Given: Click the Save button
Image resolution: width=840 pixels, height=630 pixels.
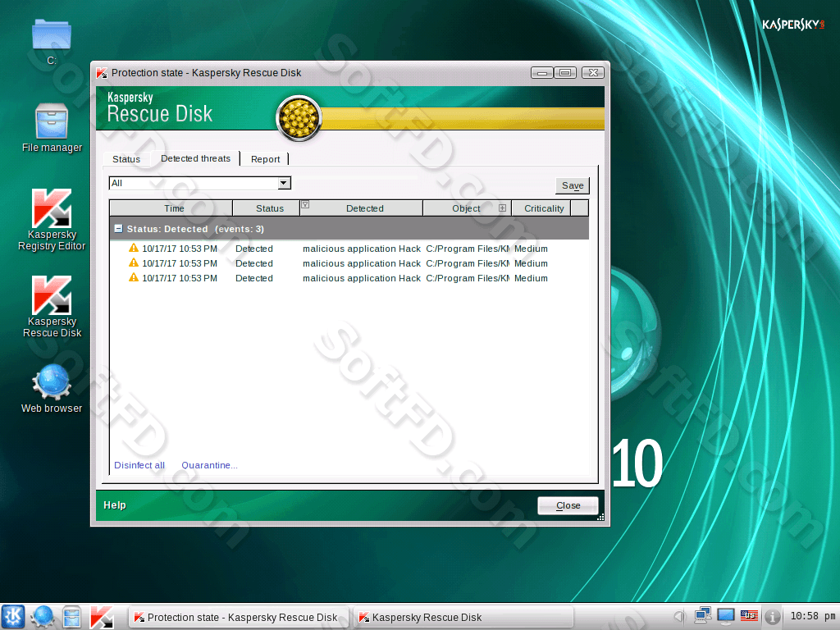Looking at the screenshot, I should [573, 185].
